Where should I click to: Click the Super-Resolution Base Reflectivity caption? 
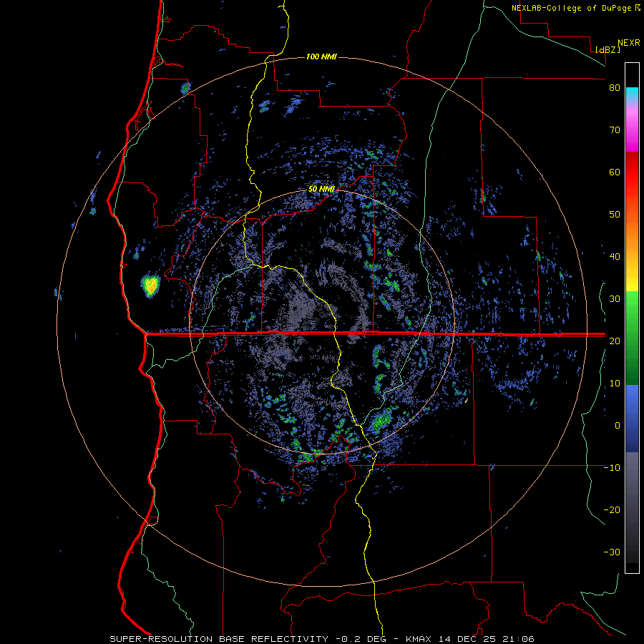(x=322, y=639)
